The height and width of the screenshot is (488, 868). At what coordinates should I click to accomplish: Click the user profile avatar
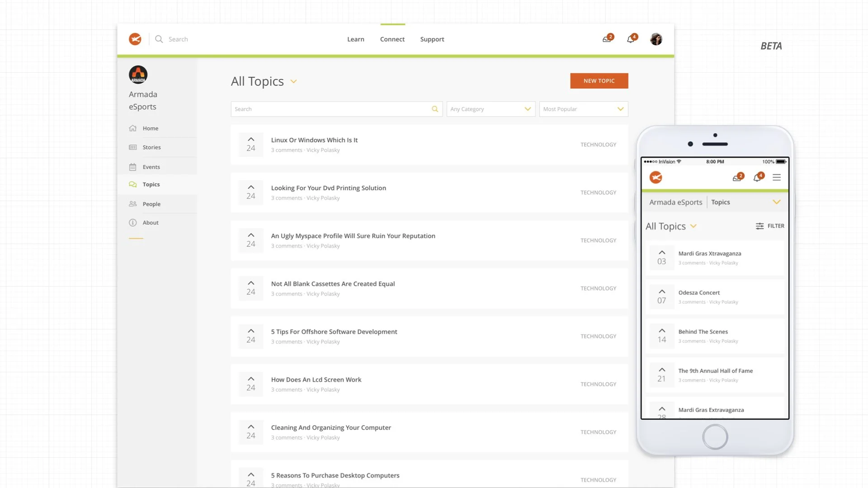click(x=656, y=39)
